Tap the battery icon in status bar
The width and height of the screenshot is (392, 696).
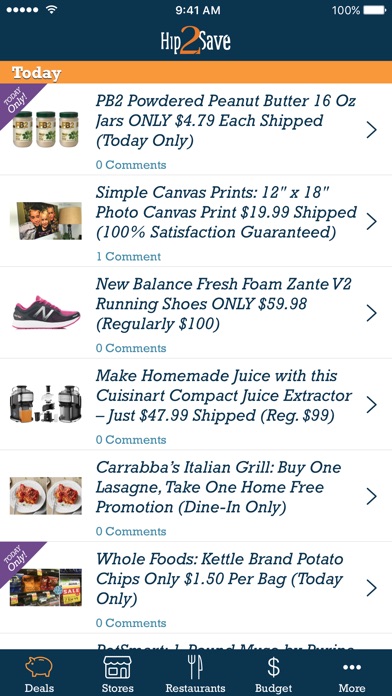pos(374,10)
